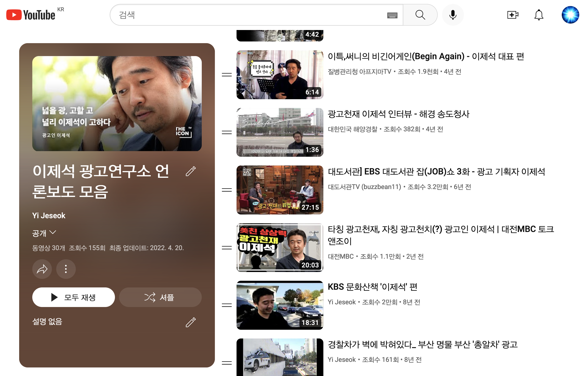This screenshot has height=376, width=588.
Task: Visit the 질병관리청 아프지마TV channel
Action: click(359, 72)
